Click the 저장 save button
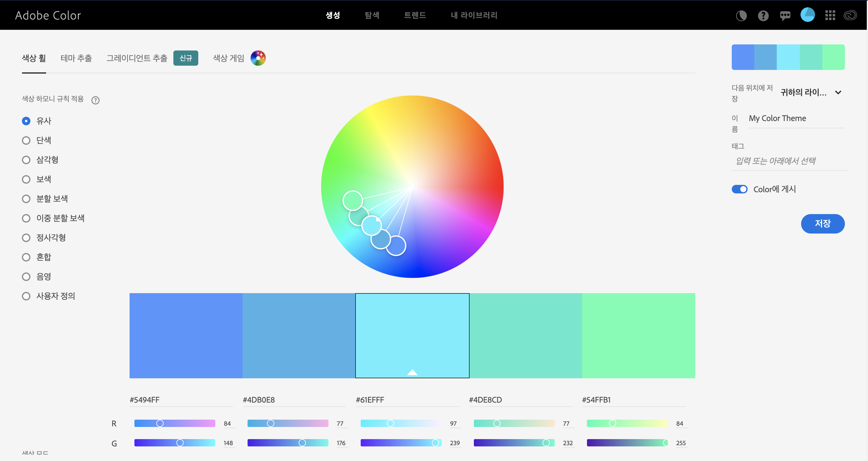This screenshot has height=461, width=868. 822,224
